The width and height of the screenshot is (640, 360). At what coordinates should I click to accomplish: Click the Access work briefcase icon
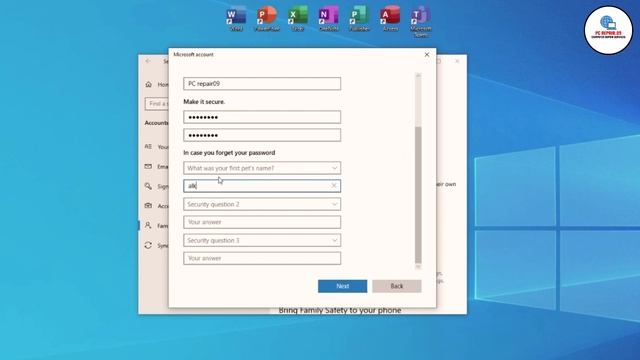(148, 206)
